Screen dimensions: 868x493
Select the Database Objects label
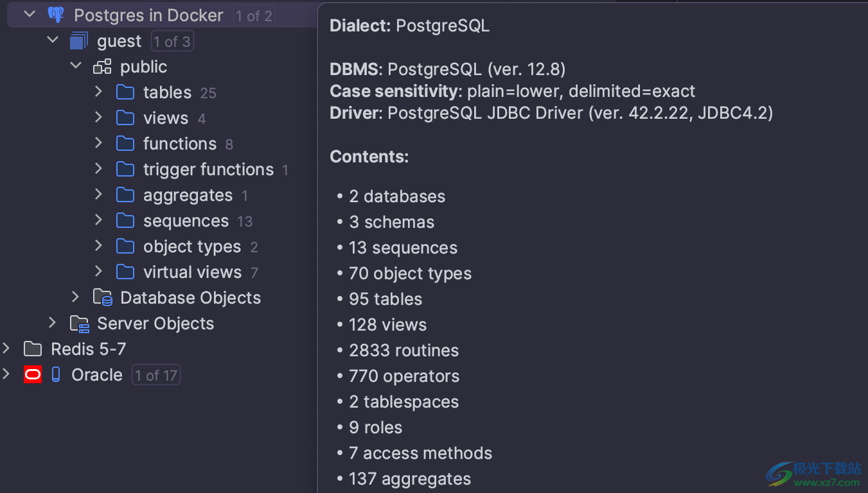click(190, 298)
